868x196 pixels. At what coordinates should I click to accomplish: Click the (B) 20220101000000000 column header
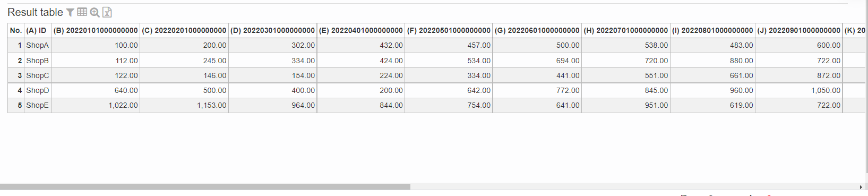click(x=96, y=30)
